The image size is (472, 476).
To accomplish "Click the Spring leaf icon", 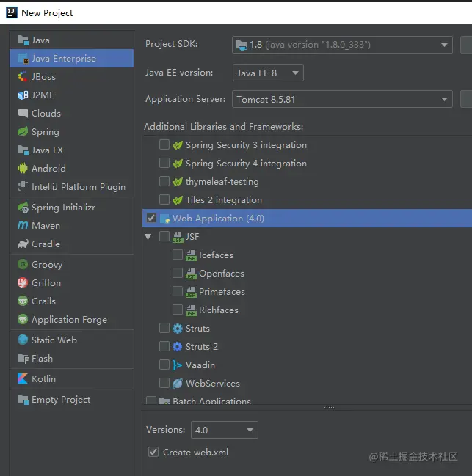I will 23,131.
